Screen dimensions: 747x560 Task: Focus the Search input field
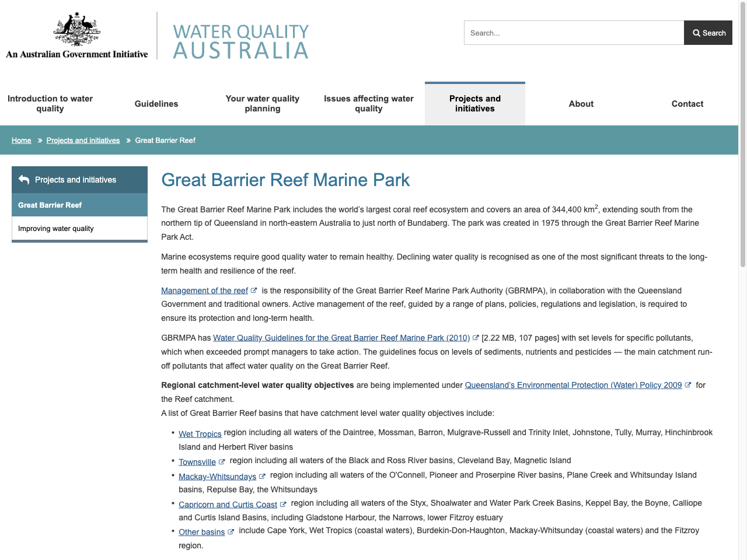click(574, 33)
